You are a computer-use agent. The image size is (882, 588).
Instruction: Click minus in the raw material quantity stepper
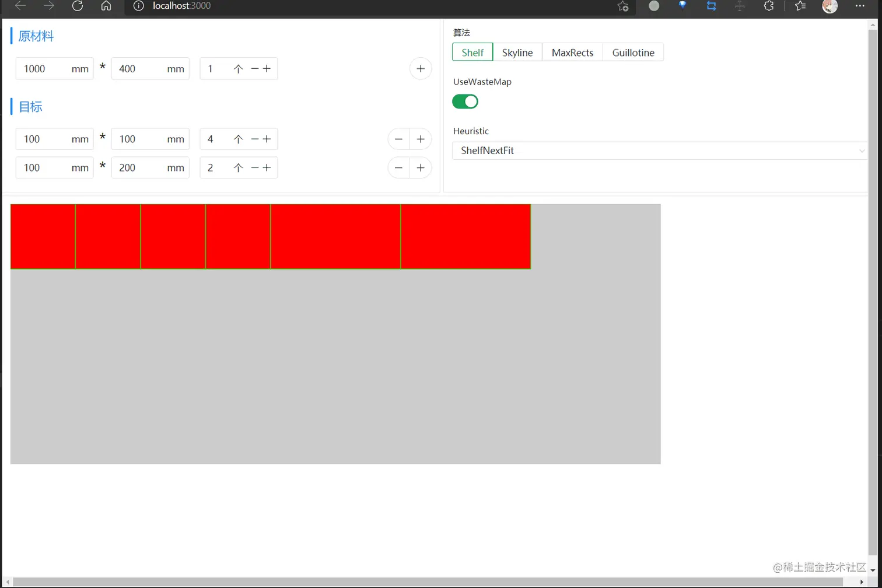[x=255, y=69]
